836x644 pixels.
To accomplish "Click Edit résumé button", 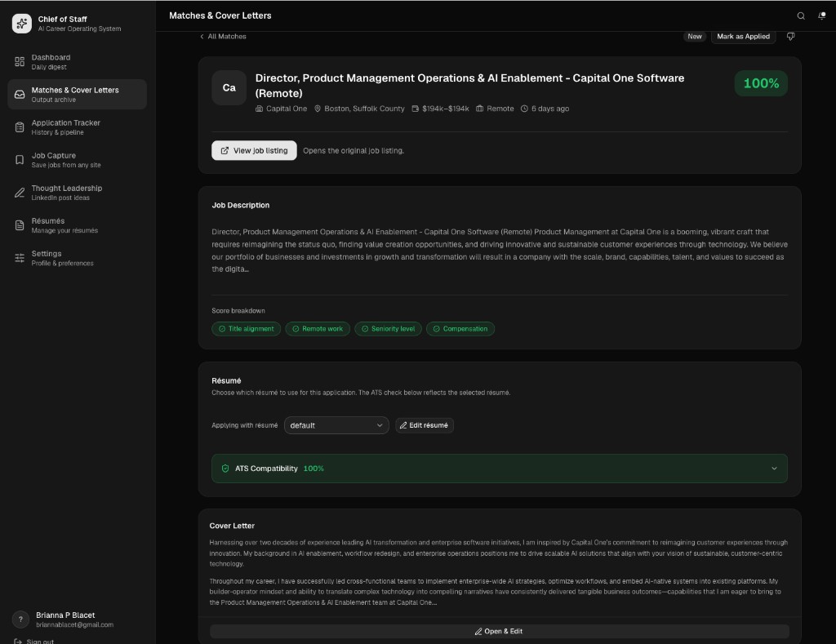I will click(425, 425).
